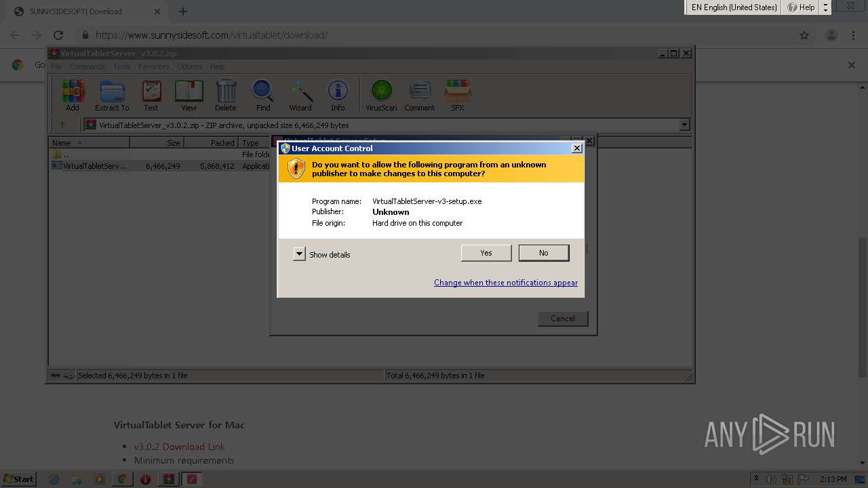Open the WinRAR address path dropdown
Screen dimensions: 868x488
coord(684,125)
